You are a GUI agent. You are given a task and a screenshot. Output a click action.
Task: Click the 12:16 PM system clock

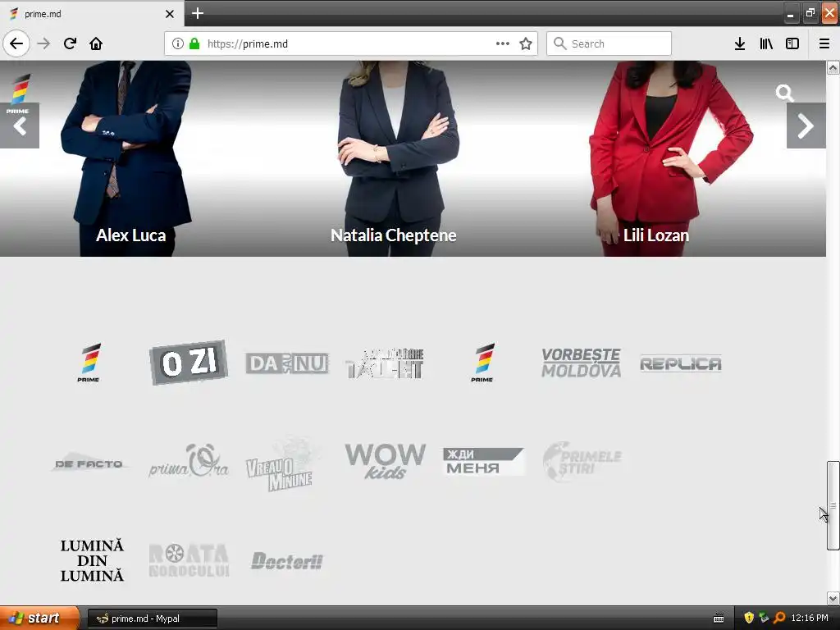click(810, 619)
